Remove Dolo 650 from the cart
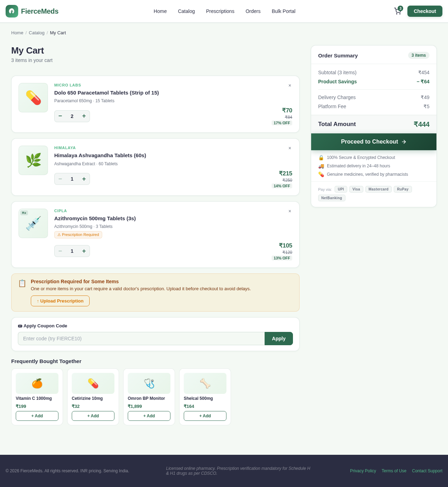The height and width of the screenshot is (487, 448). tap(289, 85)
